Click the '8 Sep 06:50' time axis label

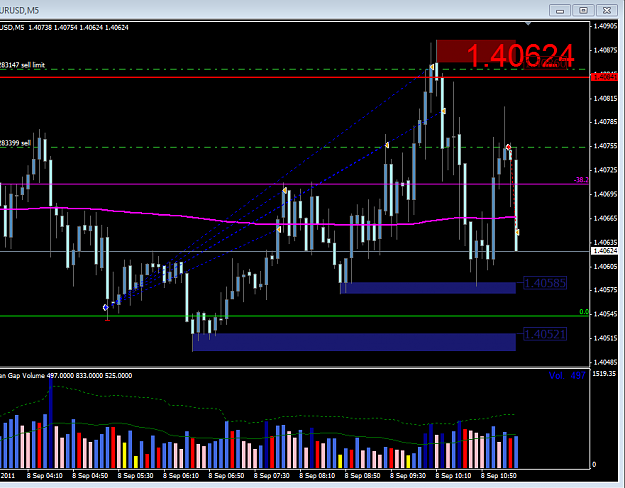pos(226,476)
